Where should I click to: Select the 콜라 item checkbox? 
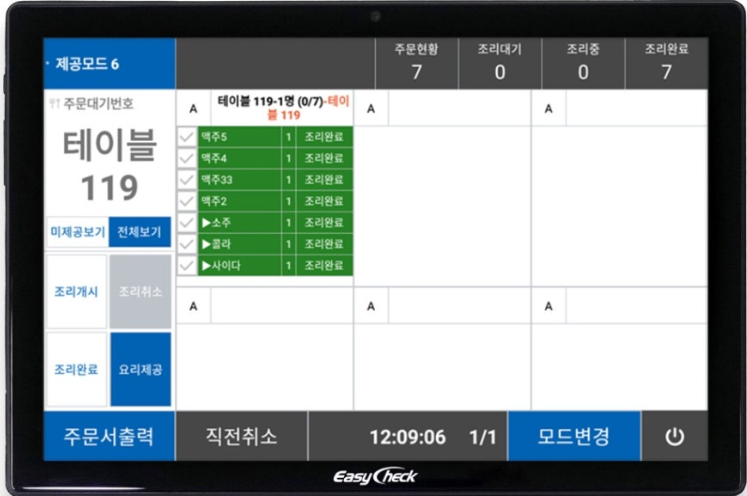click(187, 244)
